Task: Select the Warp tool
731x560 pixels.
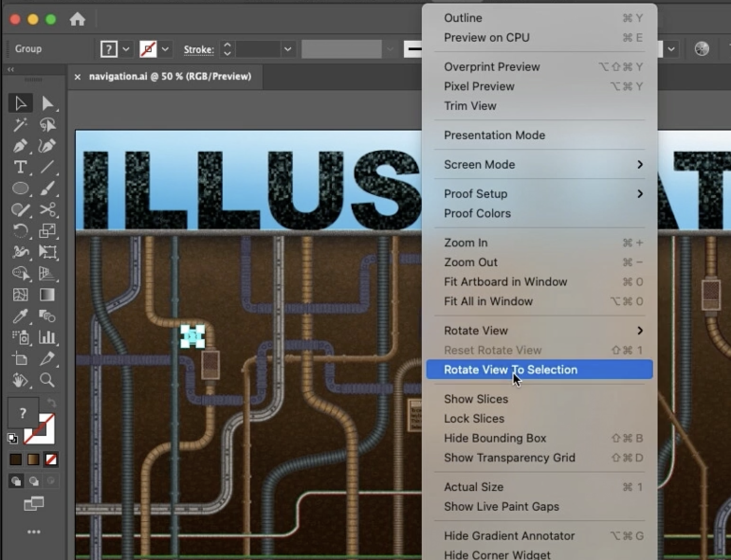Action: click(x=20, y=252)
